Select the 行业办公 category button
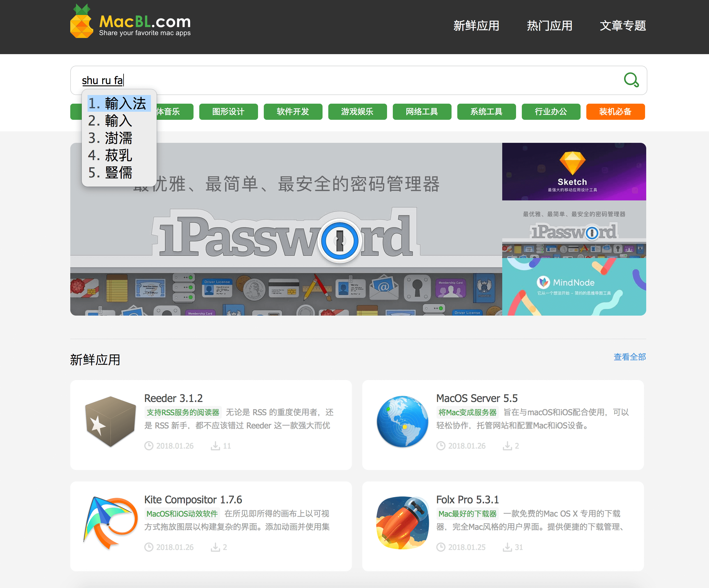The image size is (709, 588). [551, 112]
